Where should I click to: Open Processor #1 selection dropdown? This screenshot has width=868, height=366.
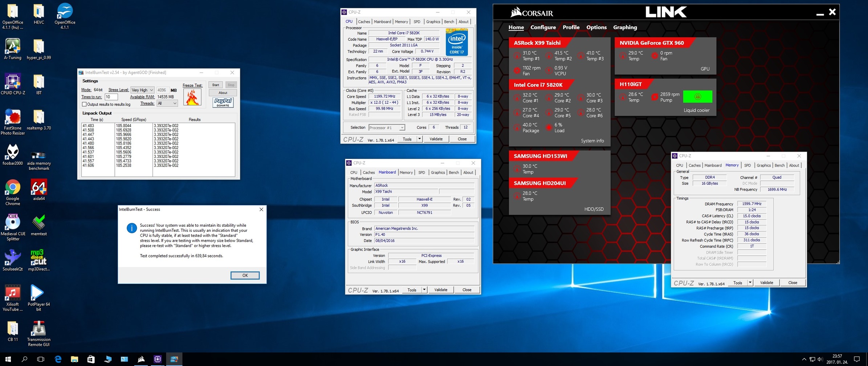[x=387, y=128]
